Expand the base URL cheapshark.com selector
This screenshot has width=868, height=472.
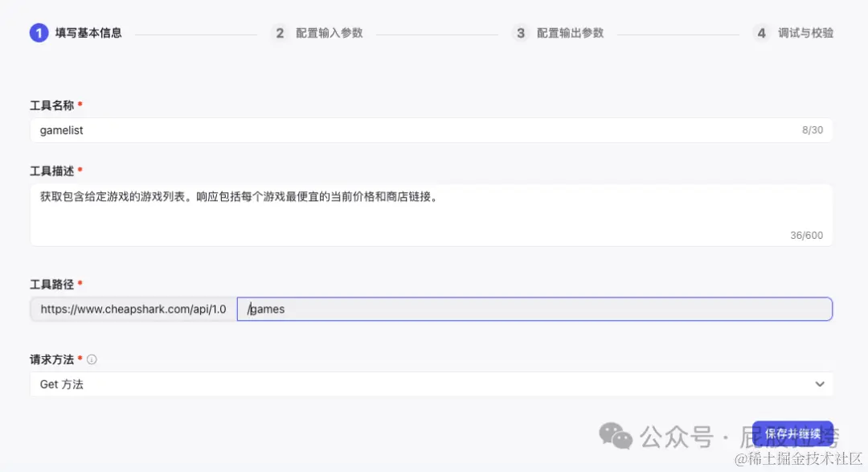tap(133, 309)
